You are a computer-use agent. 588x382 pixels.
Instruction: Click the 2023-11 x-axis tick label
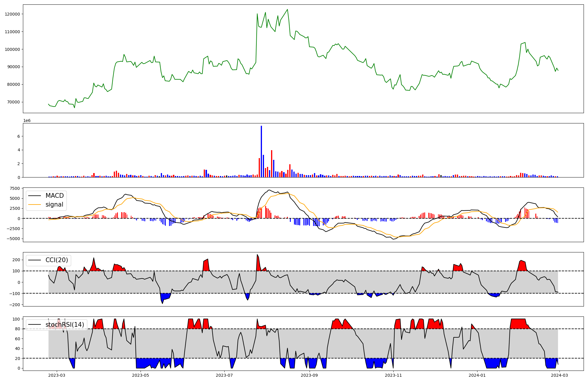393,375
